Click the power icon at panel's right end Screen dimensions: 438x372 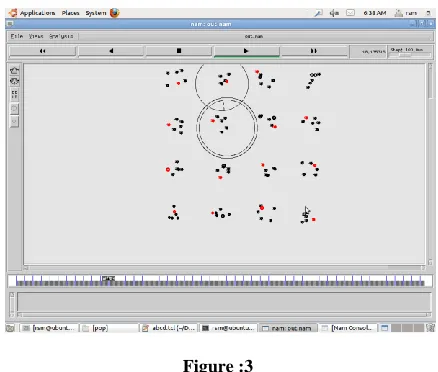[428, 13]
